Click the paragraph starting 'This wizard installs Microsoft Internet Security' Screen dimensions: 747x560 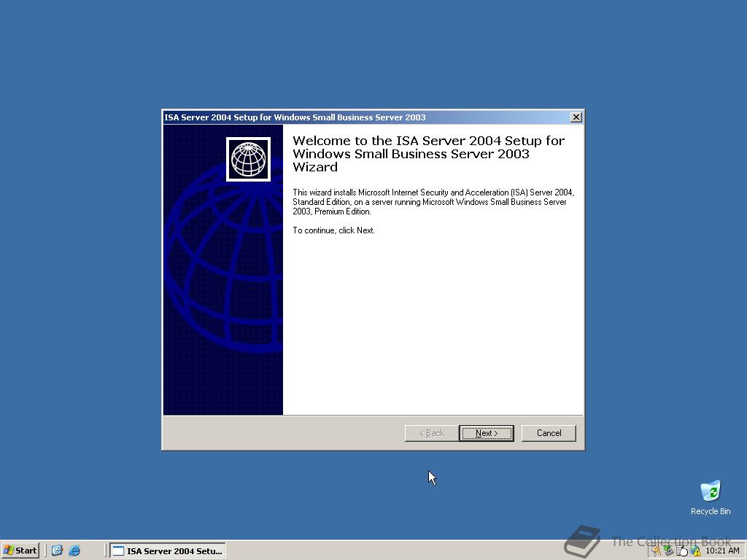tap(433, 202)
